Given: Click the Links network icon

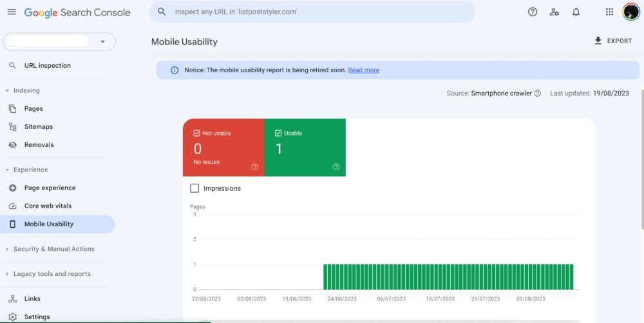Looking at the screenshot, I should click(12, 299).
